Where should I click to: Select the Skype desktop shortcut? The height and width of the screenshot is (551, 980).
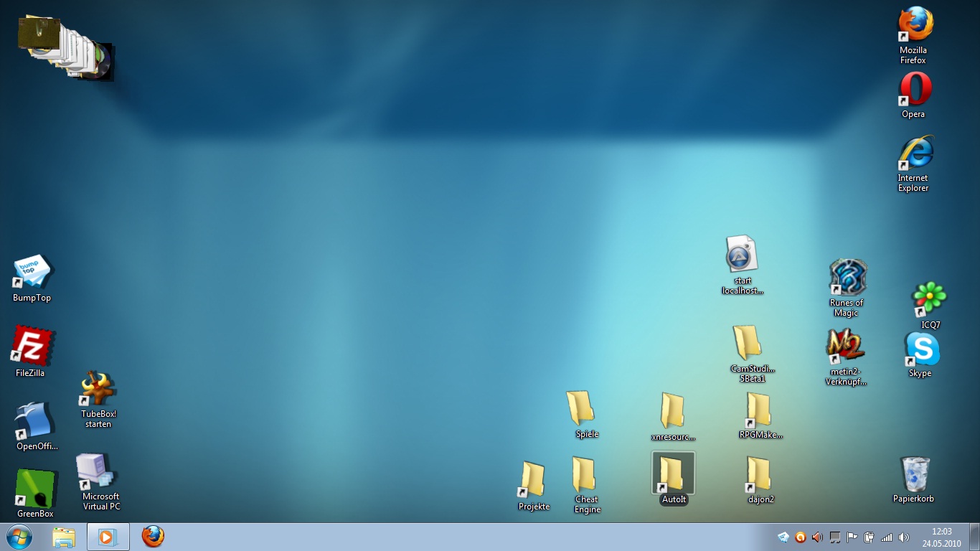[921, 349]
